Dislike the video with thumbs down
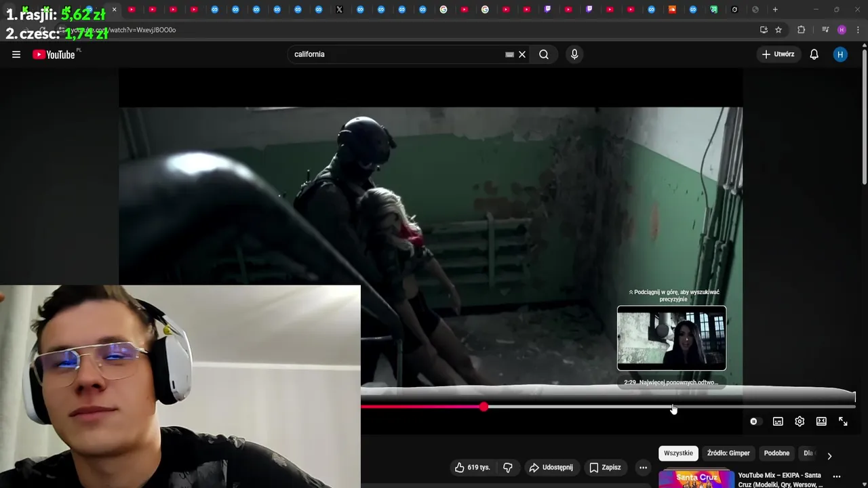The height and width of the screenshot is (488, 868). point(507,467)
